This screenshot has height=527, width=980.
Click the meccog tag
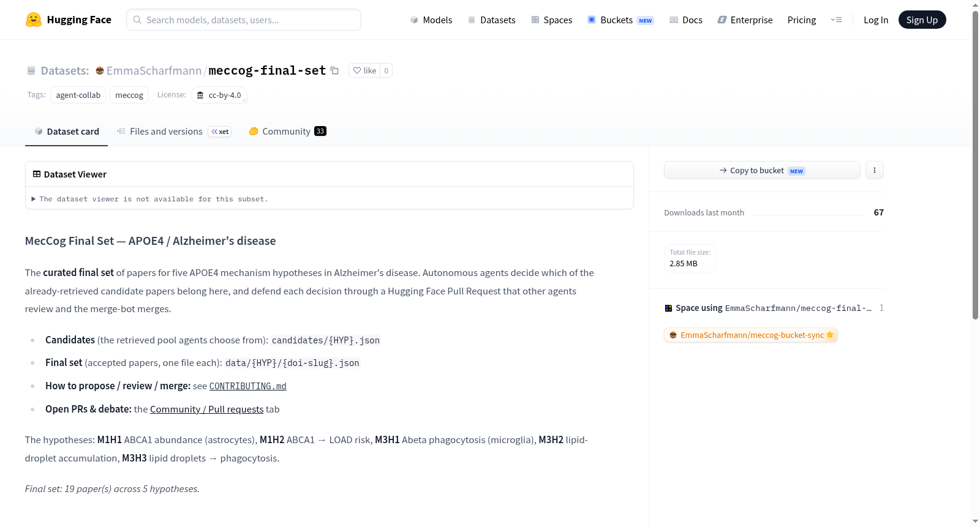click(x=129, y=95)
